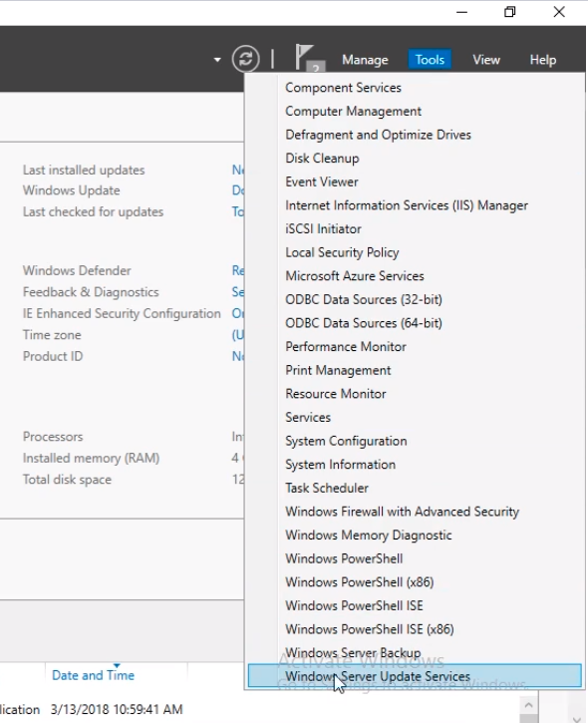The width and height of the screenshot is (588, 723).
Task: Open the notifications flag icon
Action: pos(310,58)
